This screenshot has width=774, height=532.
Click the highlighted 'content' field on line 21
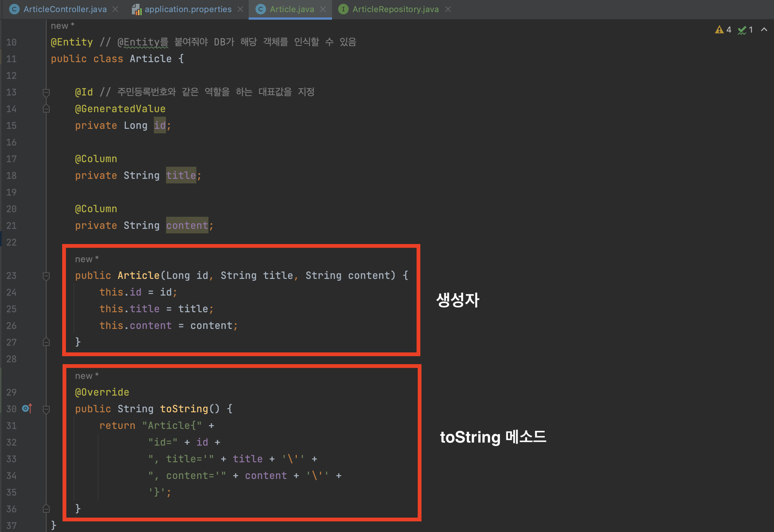[187, 225]
